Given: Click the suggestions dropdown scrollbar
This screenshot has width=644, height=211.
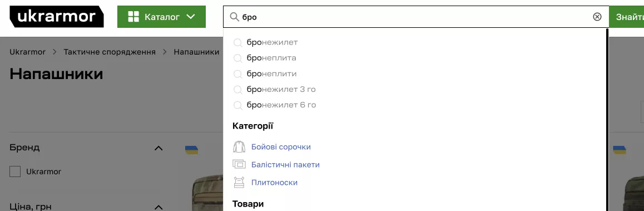Looking at the screenshot, I should coord(607,119).
